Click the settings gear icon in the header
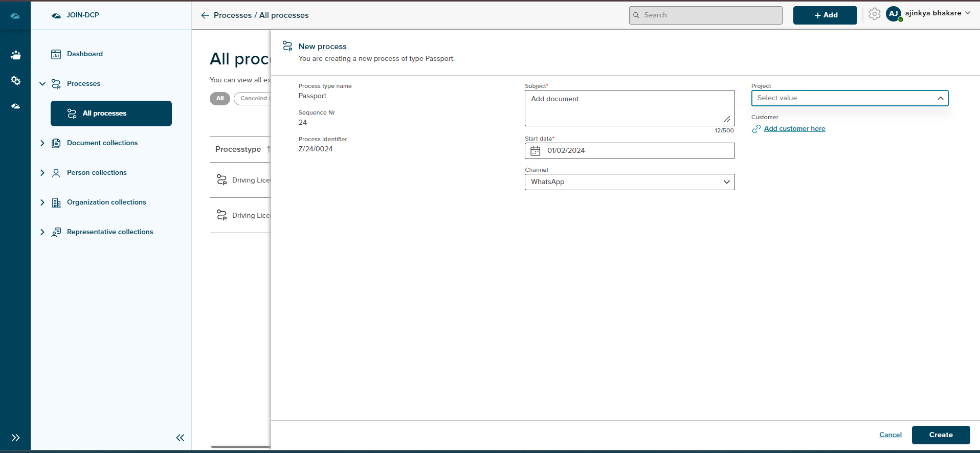Screen dimensions: 980x453 pos(874,14)
